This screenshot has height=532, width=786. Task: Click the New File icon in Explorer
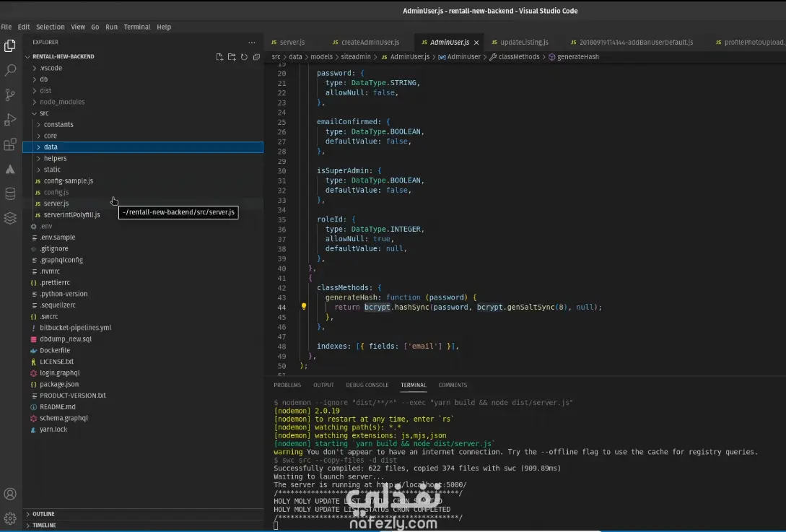pos(220,57)
